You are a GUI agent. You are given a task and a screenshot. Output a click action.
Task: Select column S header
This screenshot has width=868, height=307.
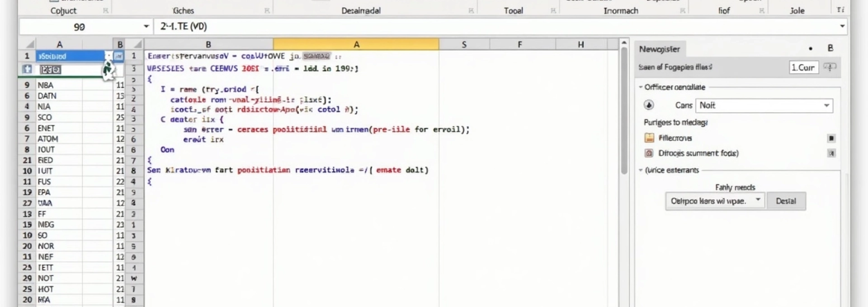(464, 44)
